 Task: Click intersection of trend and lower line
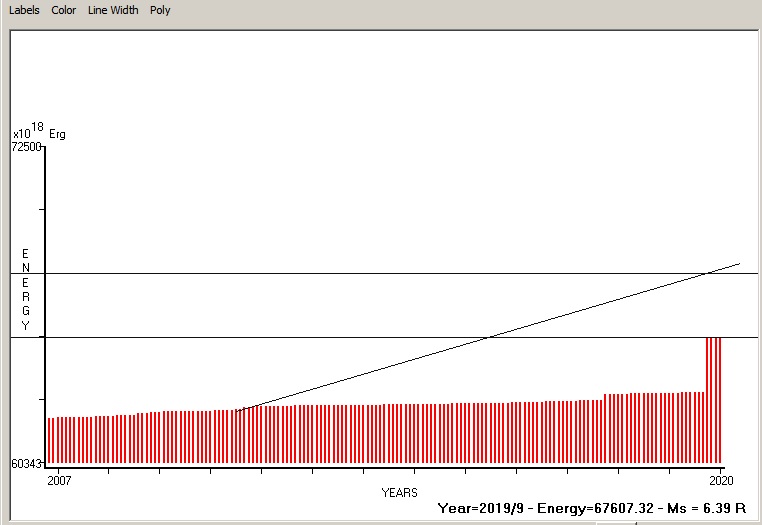click(x=491, y=338)
